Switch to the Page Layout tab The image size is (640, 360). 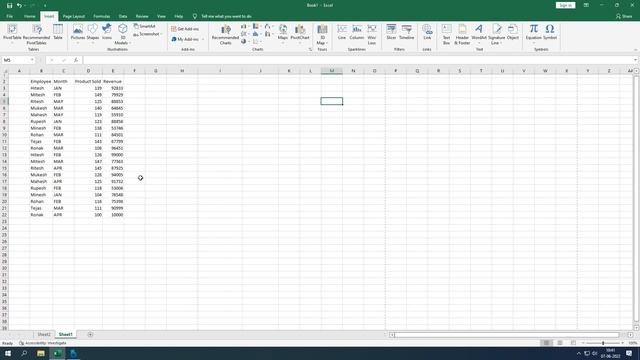click(74, 16)
